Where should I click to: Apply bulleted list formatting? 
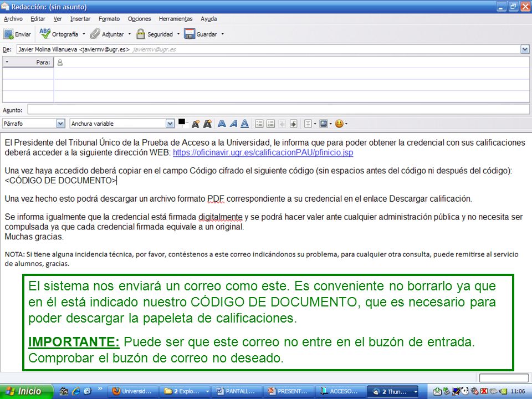point(259,124)
